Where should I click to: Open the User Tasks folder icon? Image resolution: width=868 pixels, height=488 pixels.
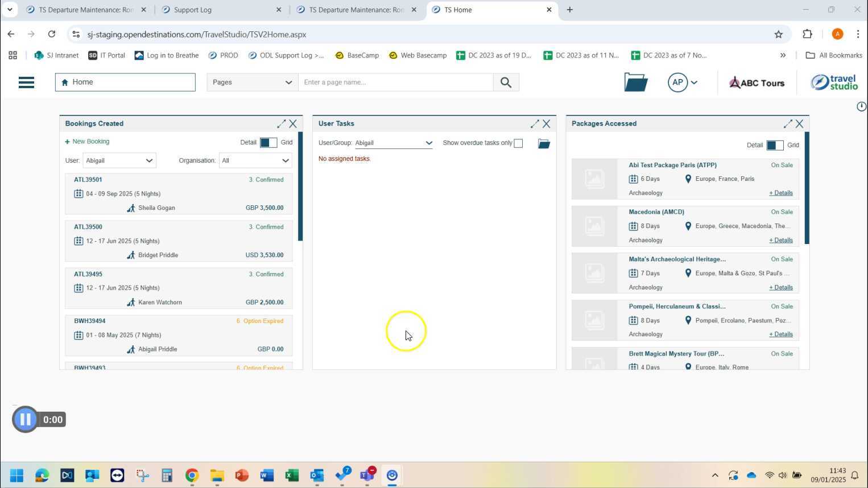click(x=544, y=144)
